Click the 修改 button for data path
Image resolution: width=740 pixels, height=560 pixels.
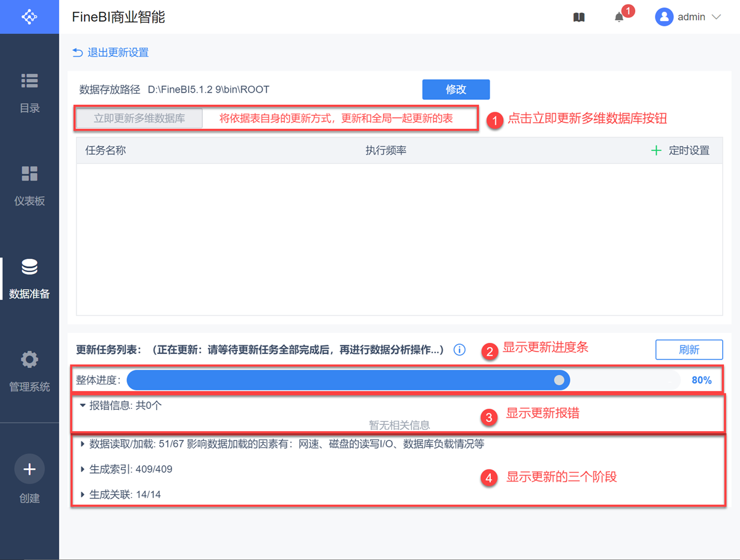tap(456, 89)
